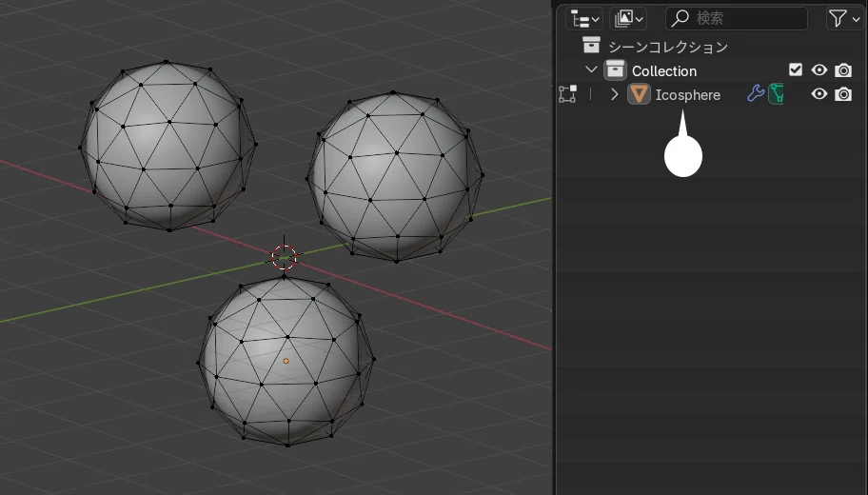The width and height of the screenshot is (868, 495).
Task: Click the Collection box icon
Action: pyautogui.click(x=615, y=70)
